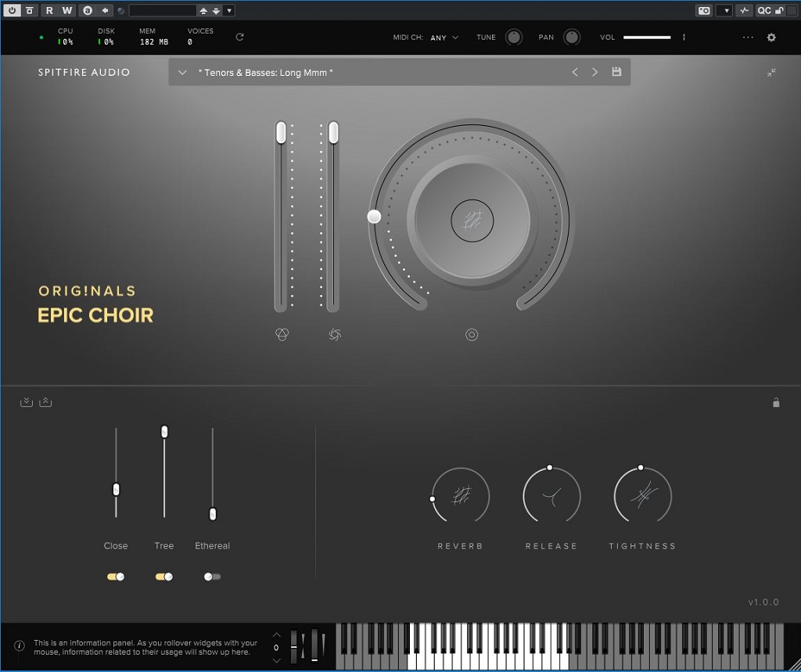Click the left arrow copy-settings button
This screenshot has height=672, width=801.
click(x=105, y=10)
